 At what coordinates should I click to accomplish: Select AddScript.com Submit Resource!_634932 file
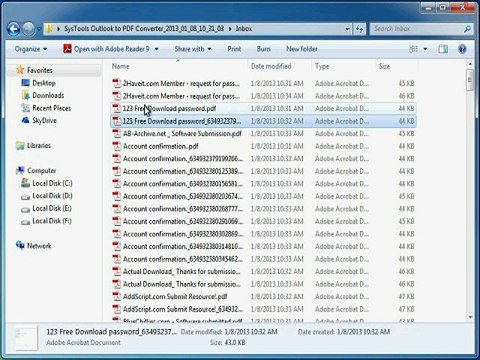point(263,309)
